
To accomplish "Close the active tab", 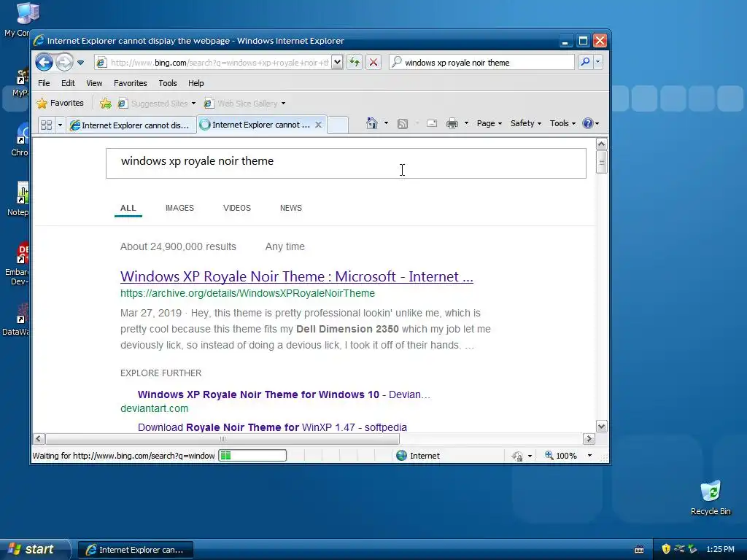I will point(319,125).
